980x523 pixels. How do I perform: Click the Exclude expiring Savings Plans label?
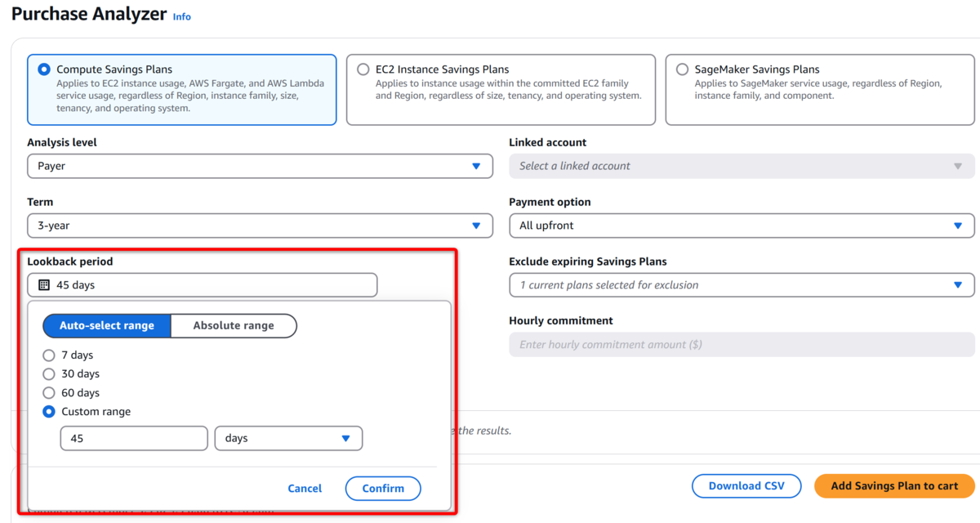point(588,261)
